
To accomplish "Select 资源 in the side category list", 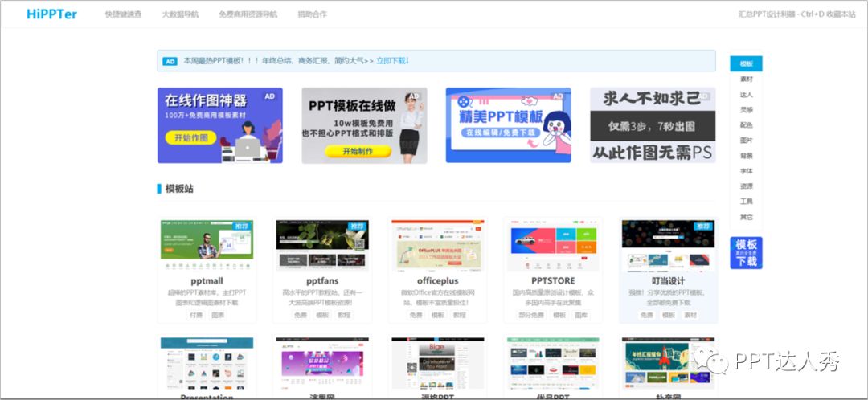I will [x=746, y=186].
